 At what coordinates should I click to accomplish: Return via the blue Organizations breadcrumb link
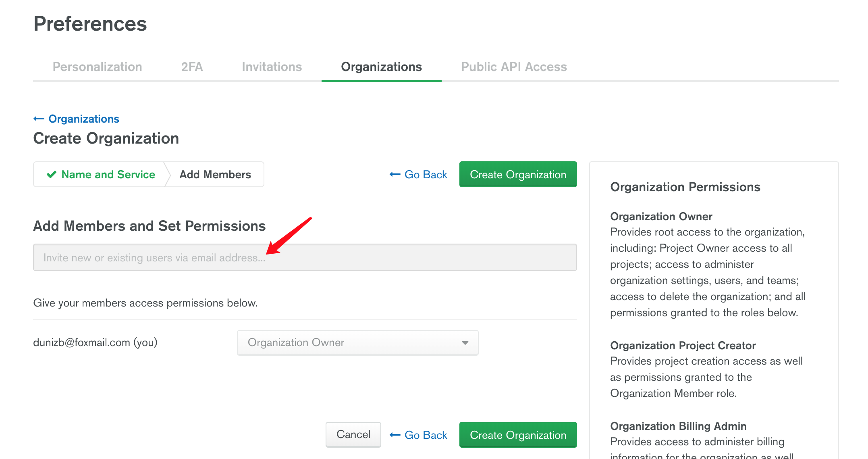click(x=84, y=119)
